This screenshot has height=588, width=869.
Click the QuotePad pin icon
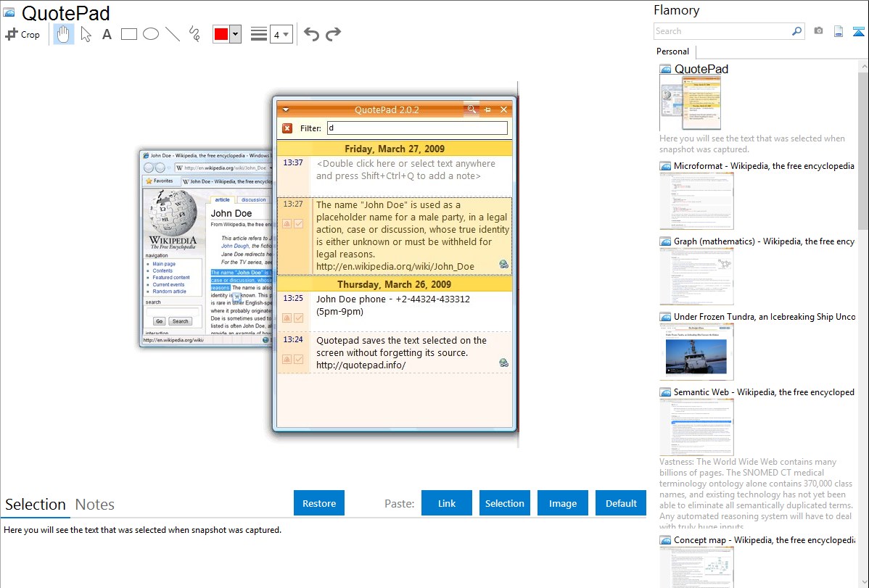[487, 109]
